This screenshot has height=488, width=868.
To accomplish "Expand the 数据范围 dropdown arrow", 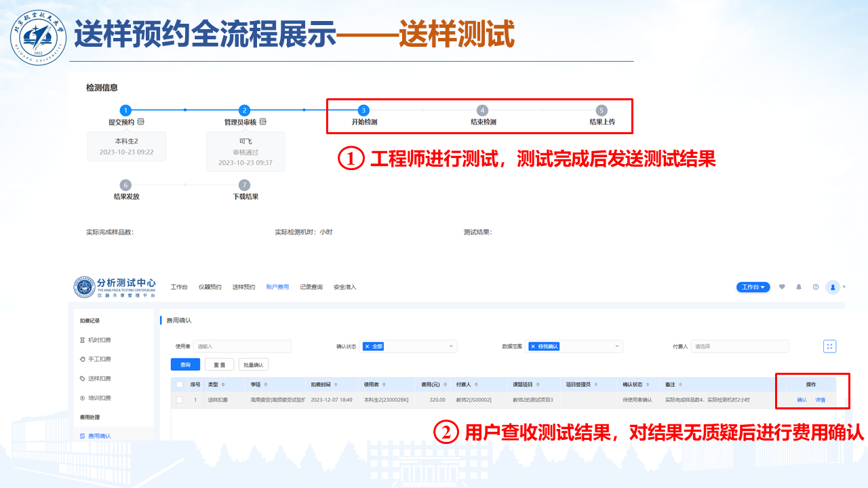I will [616, 346].
